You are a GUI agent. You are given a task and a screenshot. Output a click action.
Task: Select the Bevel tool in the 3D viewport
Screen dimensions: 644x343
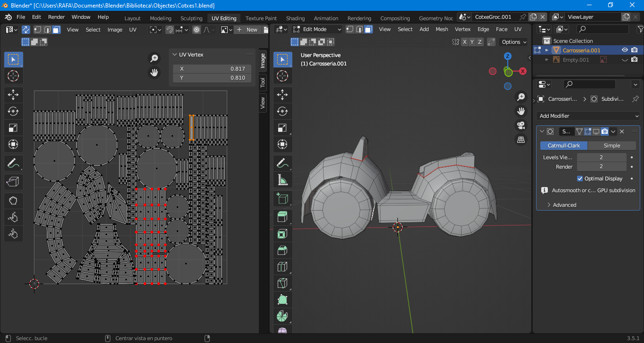[282, 250]
